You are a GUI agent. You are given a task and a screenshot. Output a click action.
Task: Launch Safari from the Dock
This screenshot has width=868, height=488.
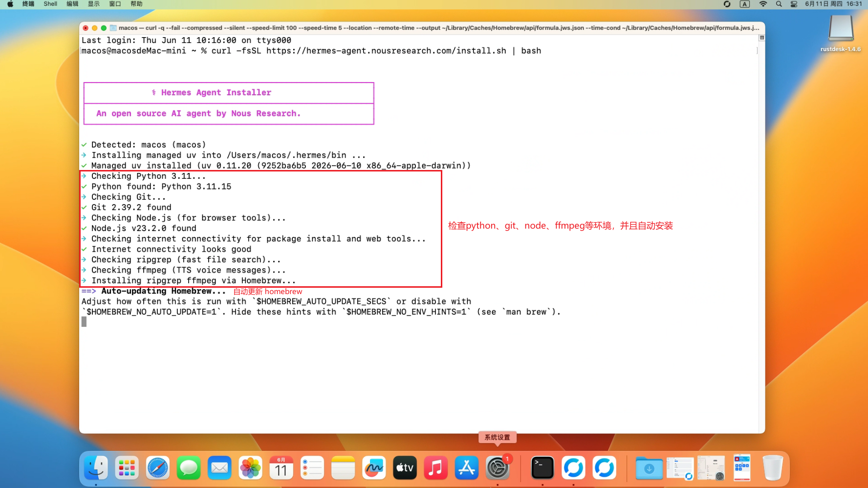157,468
